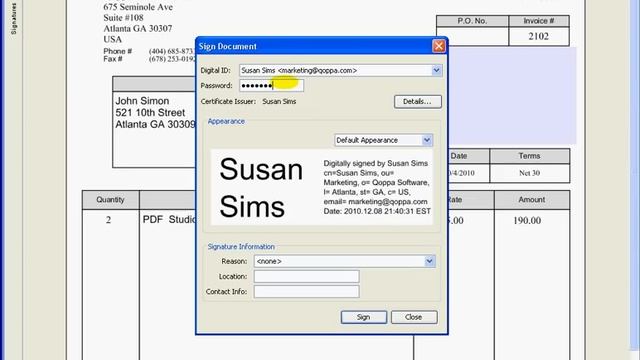640x360 pixels.
Task: Click the 'Amount' column header
Action: click(x=532, y=200)
